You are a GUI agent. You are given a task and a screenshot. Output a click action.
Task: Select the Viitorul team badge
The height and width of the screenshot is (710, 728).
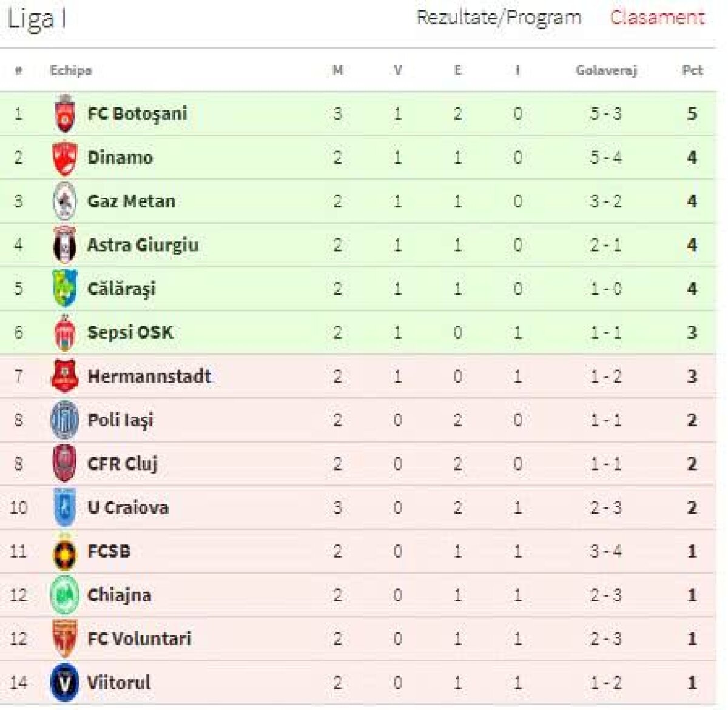click(64, 682)
